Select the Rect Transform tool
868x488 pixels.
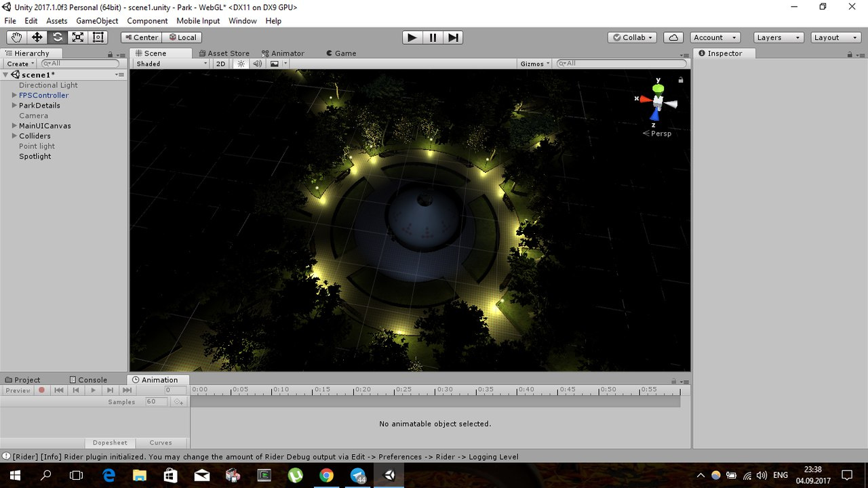(98, 37)
